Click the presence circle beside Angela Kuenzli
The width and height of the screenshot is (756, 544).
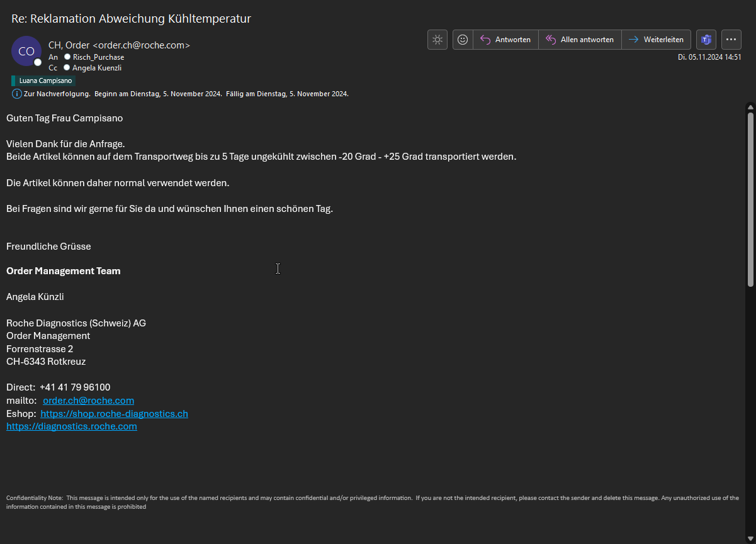[67, 67]
